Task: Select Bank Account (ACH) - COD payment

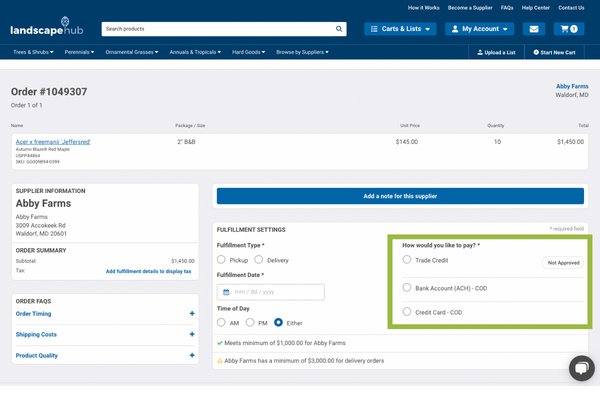Action: pyautogui.click(x=407, y=287)
